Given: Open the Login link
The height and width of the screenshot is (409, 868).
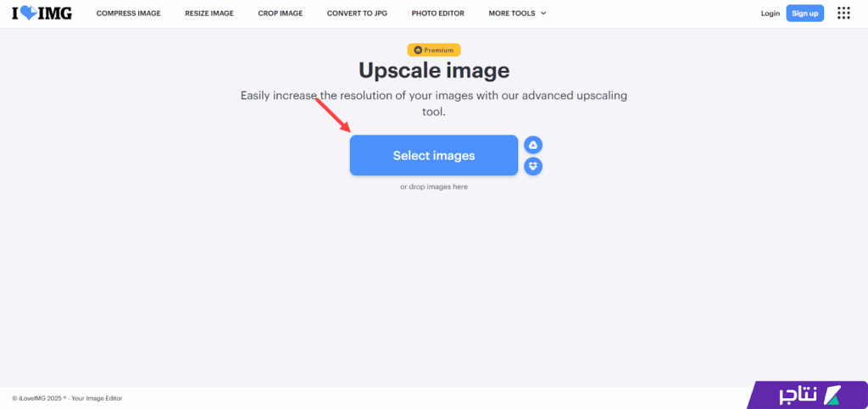Looking at the screenshot, I should coord(770,14).
